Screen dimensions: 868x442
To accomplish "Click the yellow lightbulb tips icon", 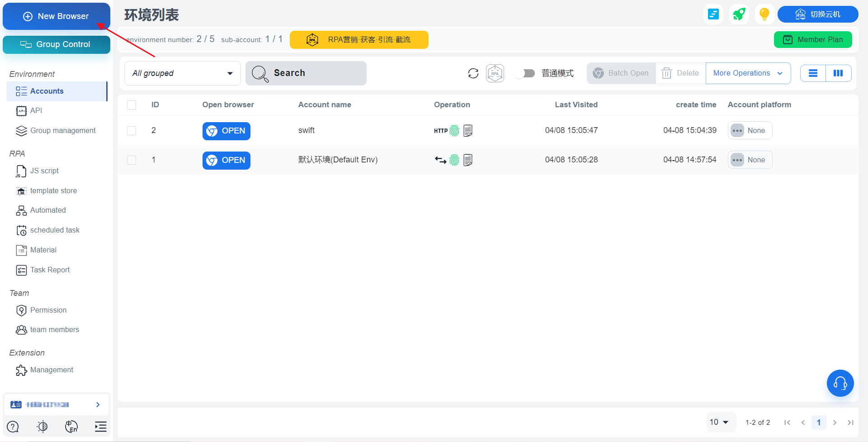I will [x=764, y=14].
